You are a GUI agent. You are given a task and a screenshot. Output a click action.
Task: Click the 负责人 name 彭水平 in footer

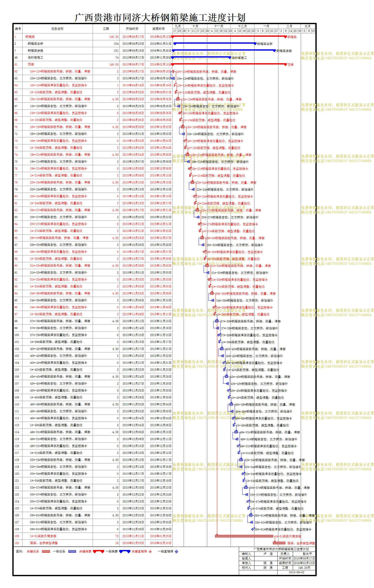307,554
